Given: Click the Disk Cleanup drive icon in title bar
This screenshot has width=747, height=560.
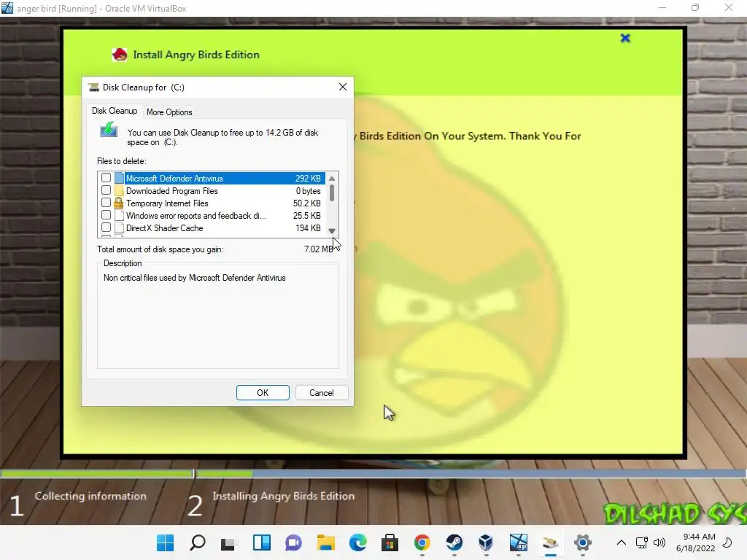Looking at the screenshot, I should click(x=94, y=87).
